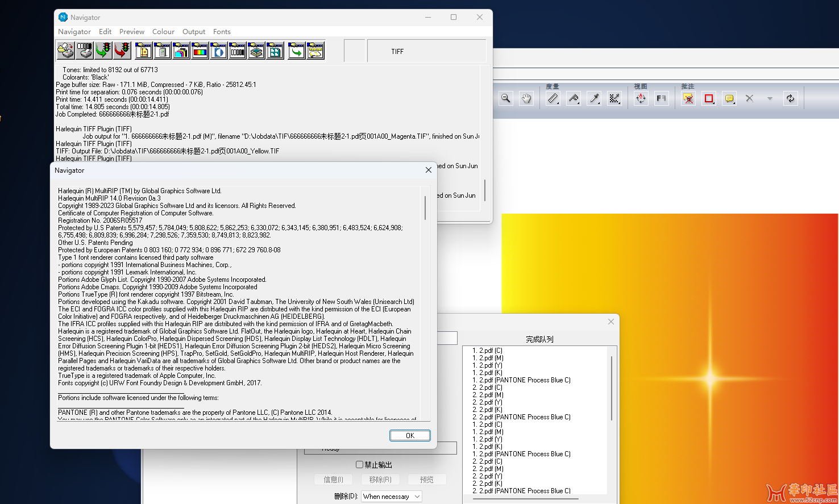This screenshot has width=839, height=504.
Task: Select first '1. 2.pdf (PANTONE Process Blue C)' entry
Action: [522, 380]
